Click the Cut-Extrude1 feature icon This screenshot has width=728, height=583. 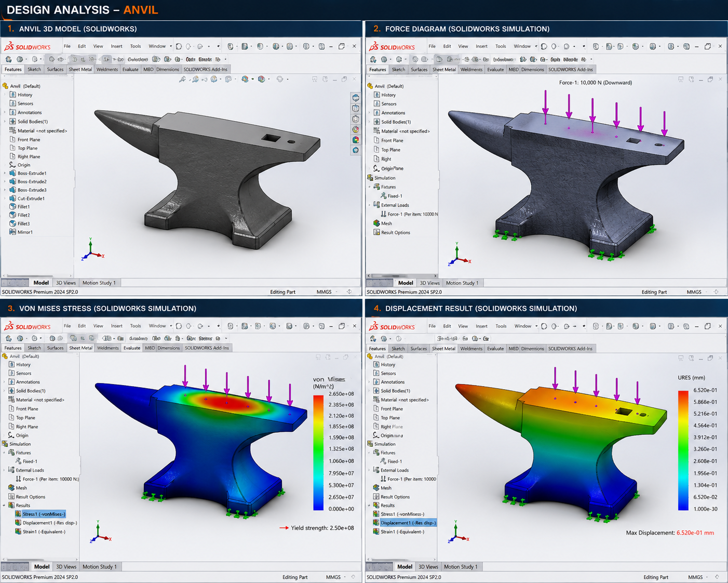pos(13,198)
